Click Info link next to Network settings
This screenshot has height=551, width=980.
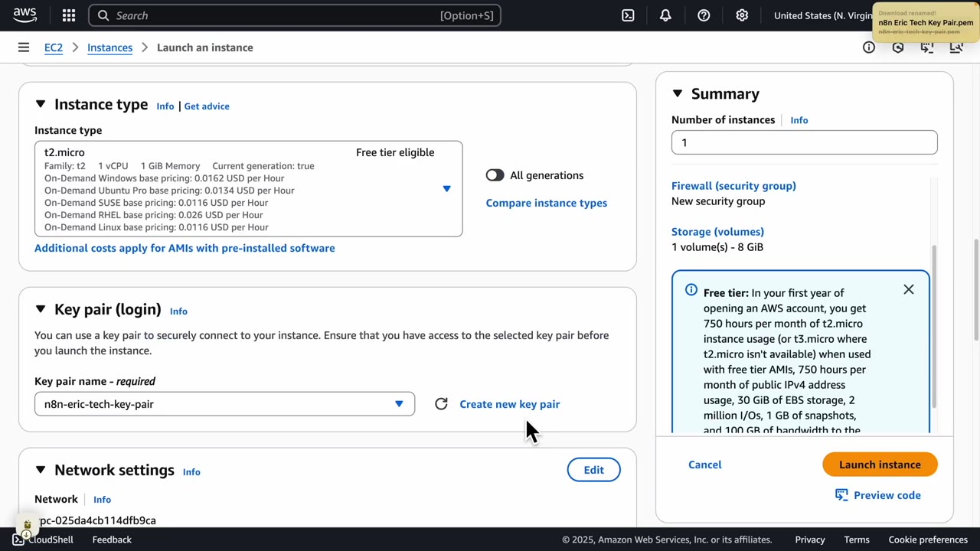pyautogui.click(x=191, y=472)
